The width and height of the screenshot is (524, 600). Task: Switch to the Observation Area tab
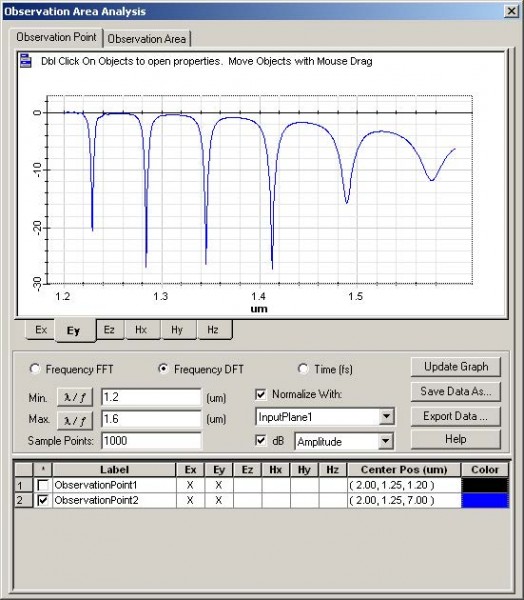[147, 39]
